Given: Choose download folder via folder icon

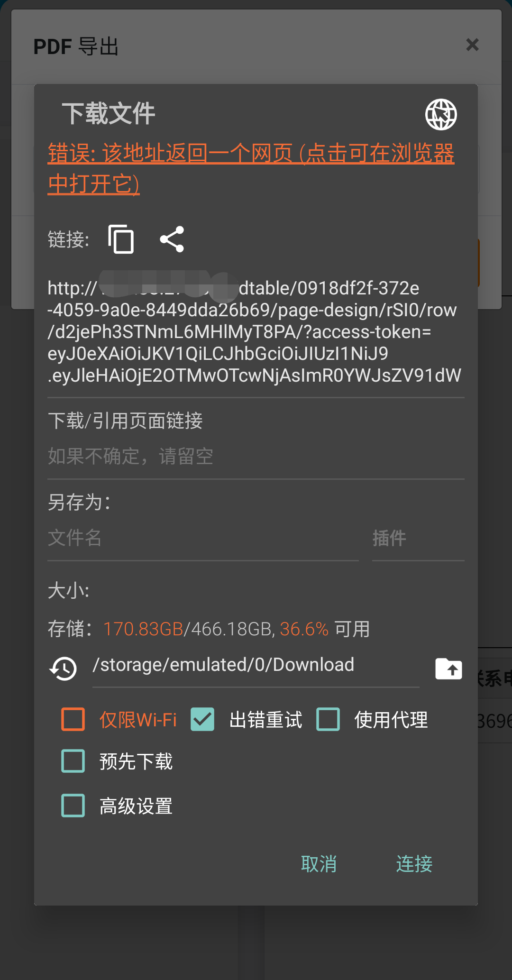Looking at the screenshot, I should 448,669.
